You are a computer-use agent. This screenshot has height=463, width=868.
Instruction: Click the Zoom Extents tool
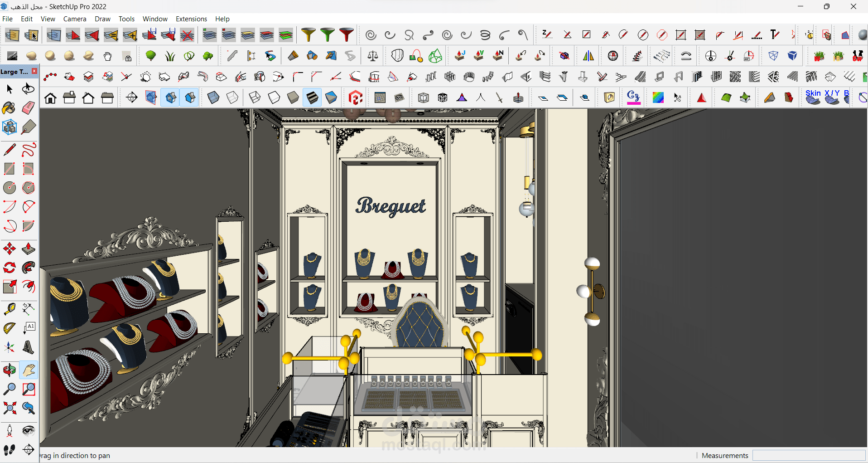pos(9,408)
